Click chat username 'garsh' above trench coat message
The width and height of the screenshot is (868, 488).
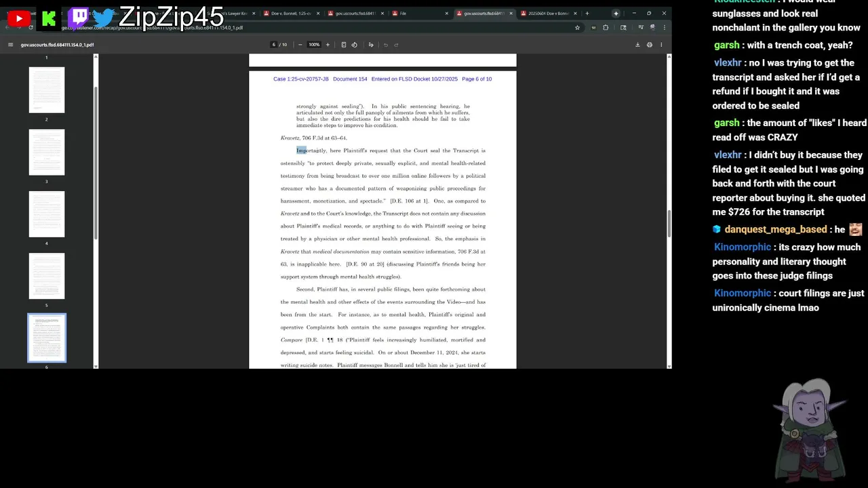pyautogui.click(x=726, y=45)
